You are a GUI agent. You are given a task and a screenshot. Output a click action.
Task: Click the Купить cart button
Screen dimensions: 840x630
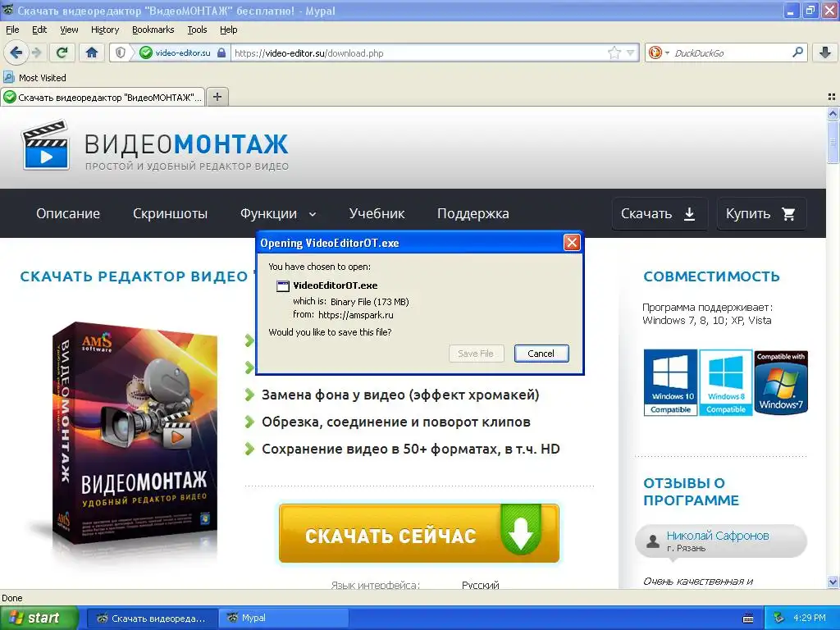pos(761,214)
